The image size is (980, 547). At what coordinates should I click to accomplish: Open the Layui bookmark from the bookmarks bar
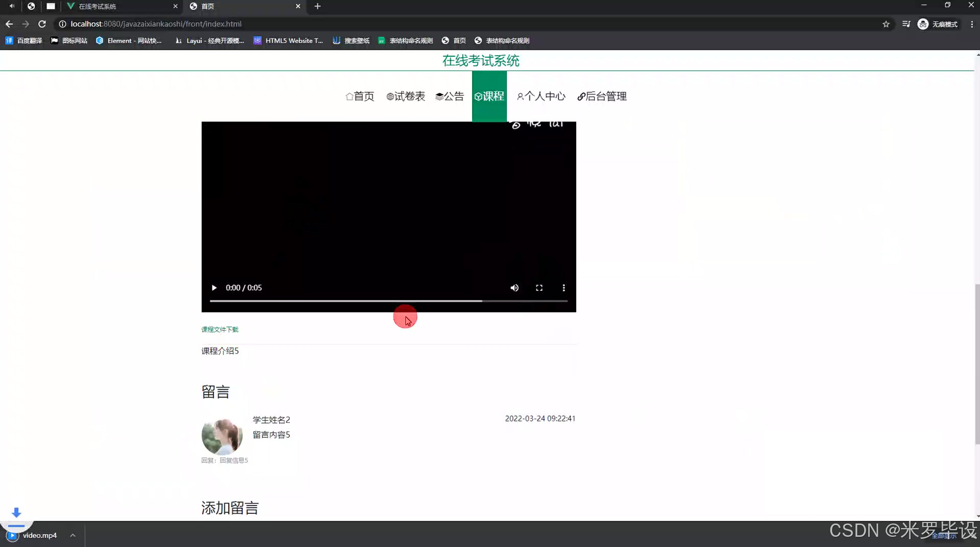[209, 40]
